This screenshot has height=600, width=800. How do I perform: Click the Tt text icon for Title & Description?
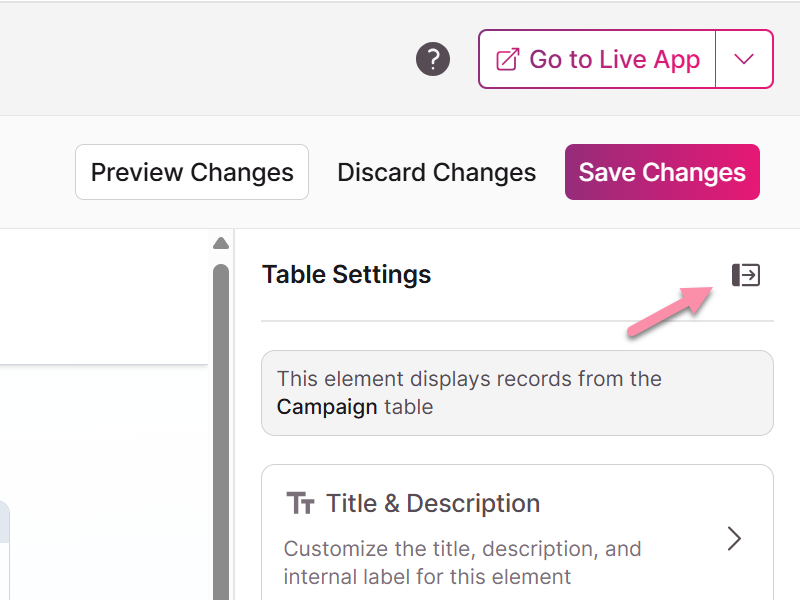click(x=300, y=503)
